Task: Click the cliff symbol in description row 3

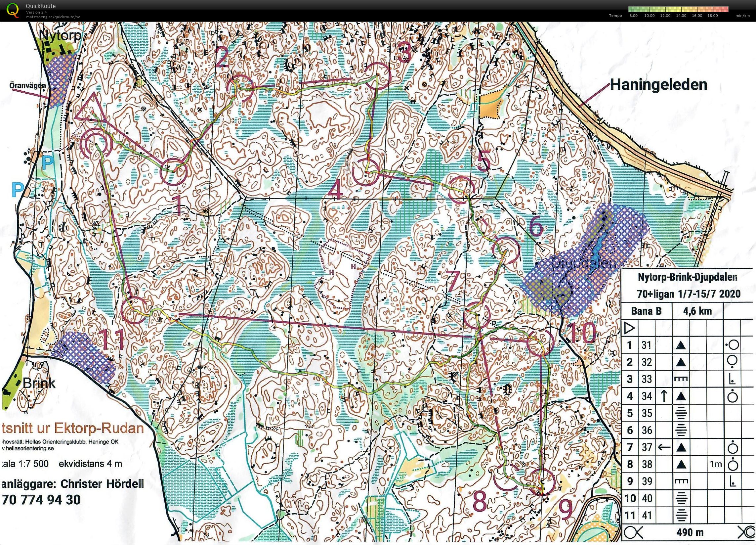Action: [x=681, y=379]
